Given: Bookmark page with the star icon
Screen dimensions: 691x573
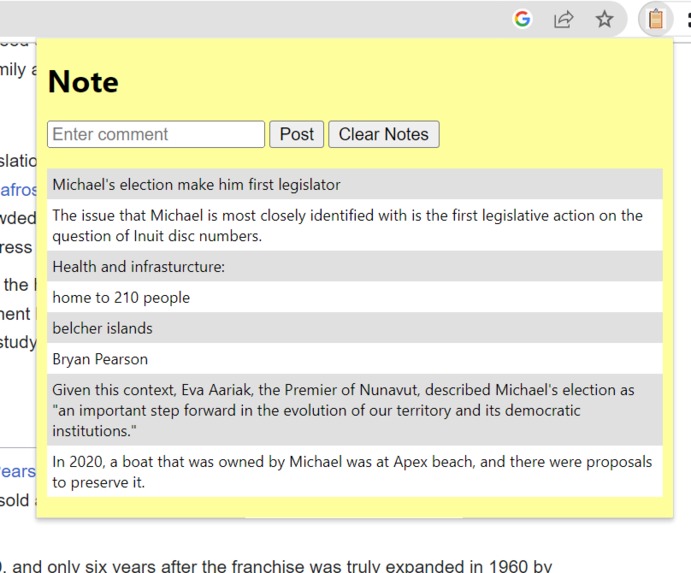Looking at the screenshot, I should 604,19.
